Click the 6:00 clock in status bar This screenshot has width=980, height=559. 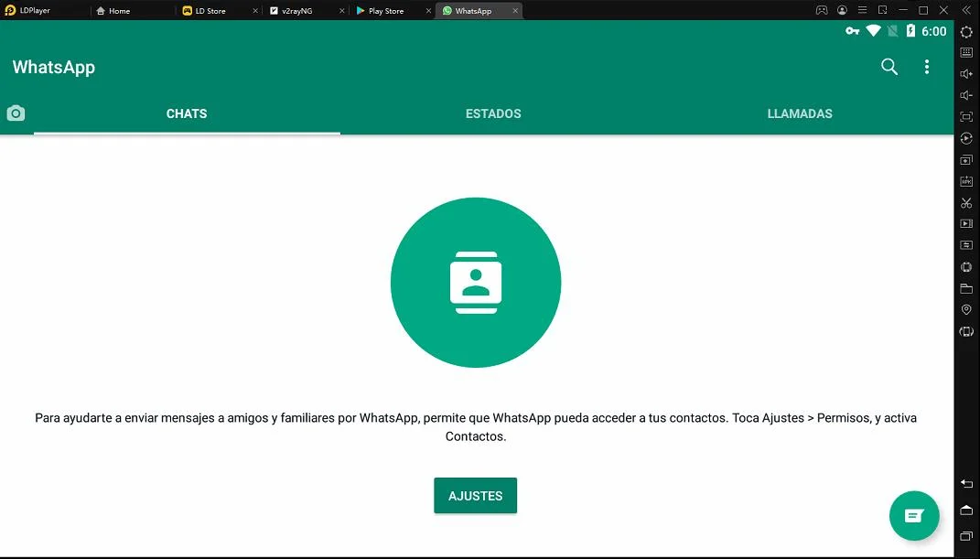coord(933,31)
